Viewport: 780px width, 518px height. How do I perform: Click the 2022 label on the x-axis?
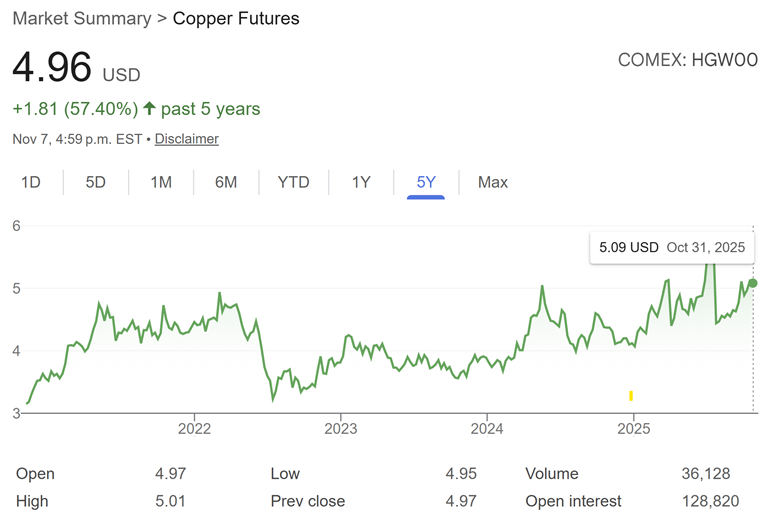point(194,429)
